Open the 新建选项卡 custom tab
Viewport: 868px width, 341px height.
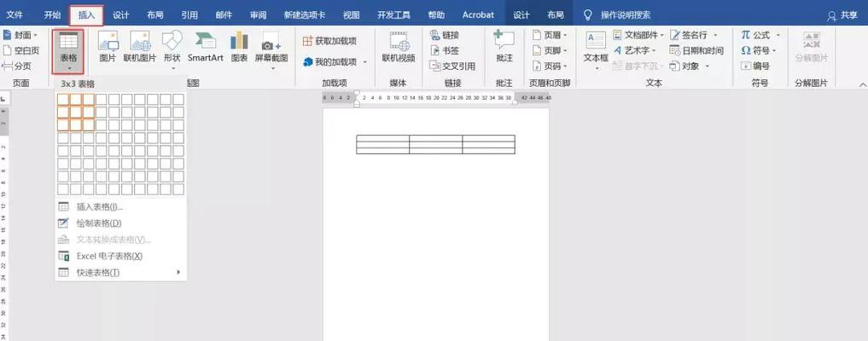point(305,15)
